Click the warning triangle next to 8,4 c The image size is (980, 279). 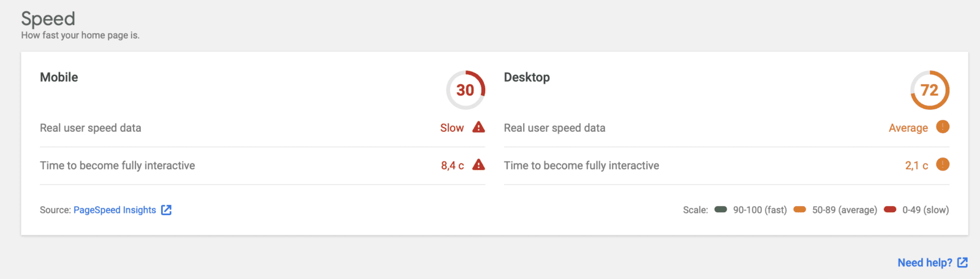coord(479,164)
